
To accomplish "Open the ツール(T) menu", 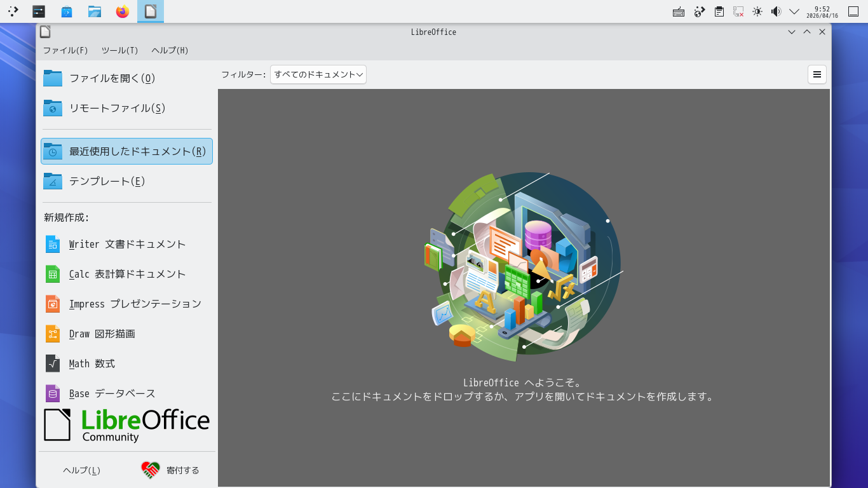I will (x=119, y=50).
